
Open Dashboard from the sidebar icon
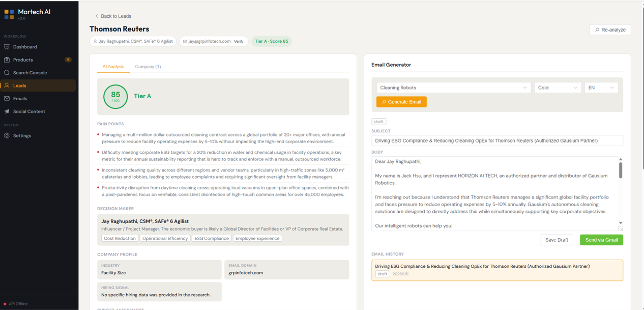pyautogui.click(x=7, y=47)
